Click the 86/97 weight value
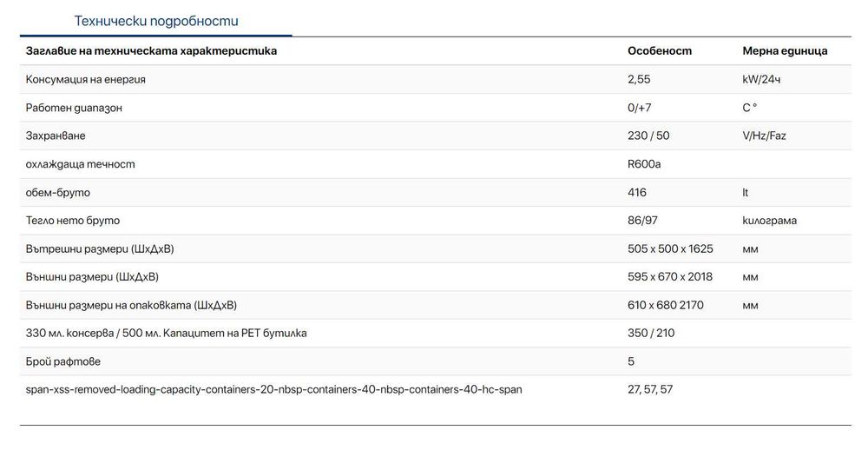Viewport: 868px width, 450px height. 641,221
